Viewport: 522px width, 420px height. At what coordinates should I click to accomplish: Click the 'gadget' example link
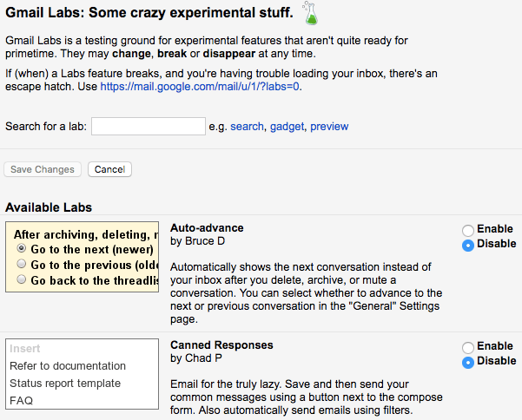pos(287,127)
